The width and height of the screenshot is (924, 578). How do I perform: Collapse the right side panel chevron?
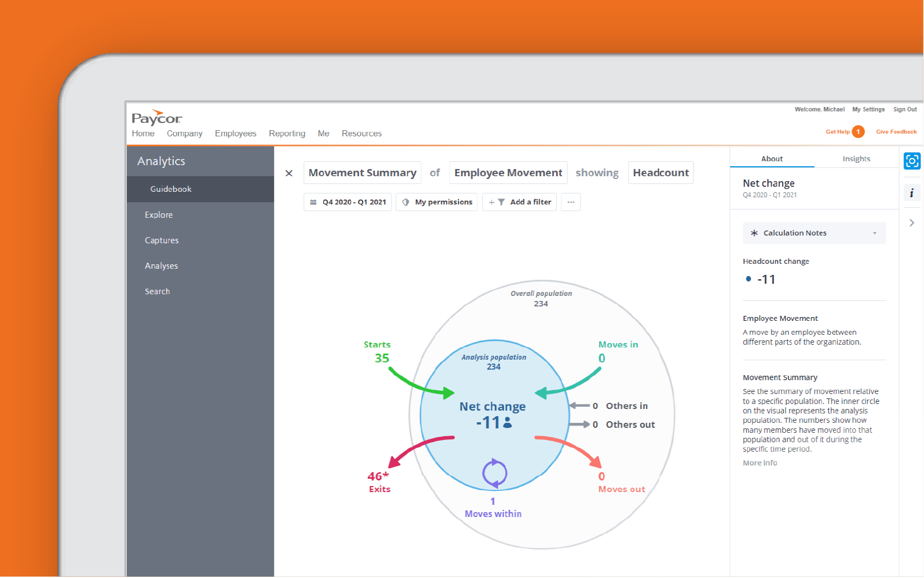click(x=912, y=223)
